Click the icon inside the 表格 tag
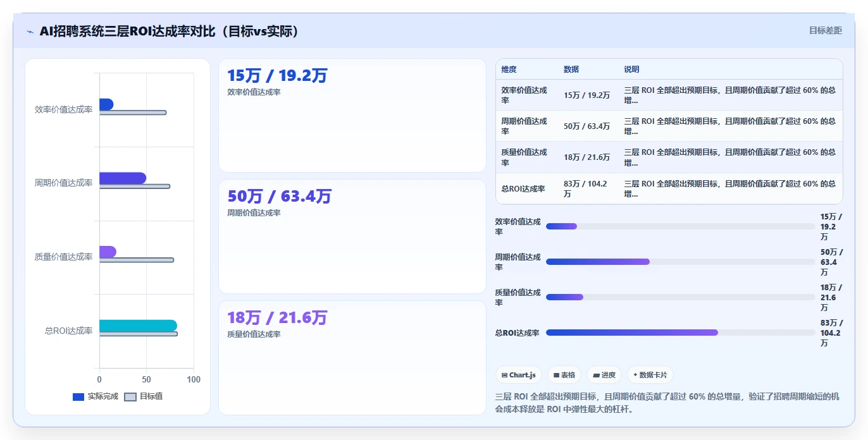 click(x=556, y=375)
